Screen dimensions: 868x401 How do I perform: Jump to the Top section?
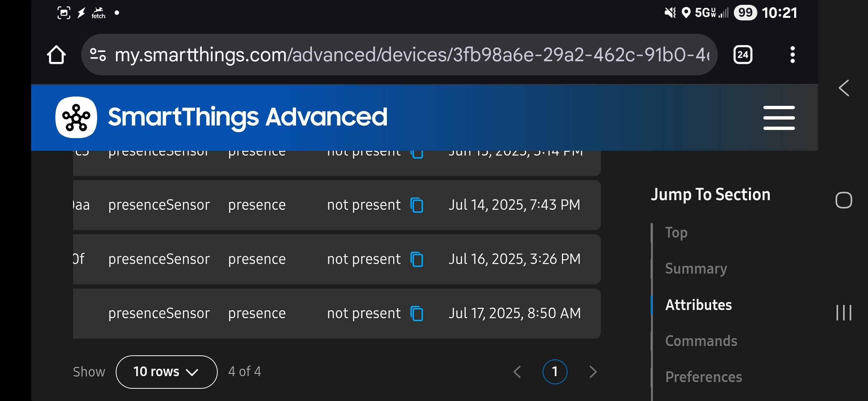coord(676,233)
